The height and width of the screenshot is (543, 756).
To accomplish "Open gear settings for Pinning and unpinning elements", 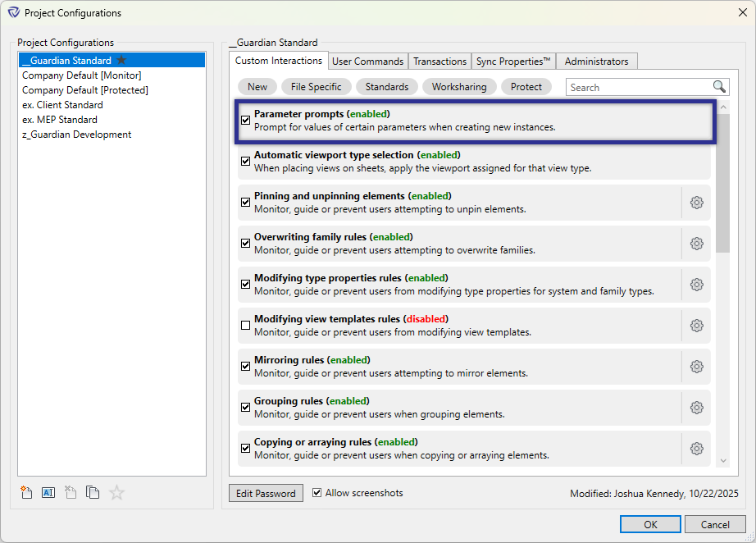I will click(x=696, y=202).
